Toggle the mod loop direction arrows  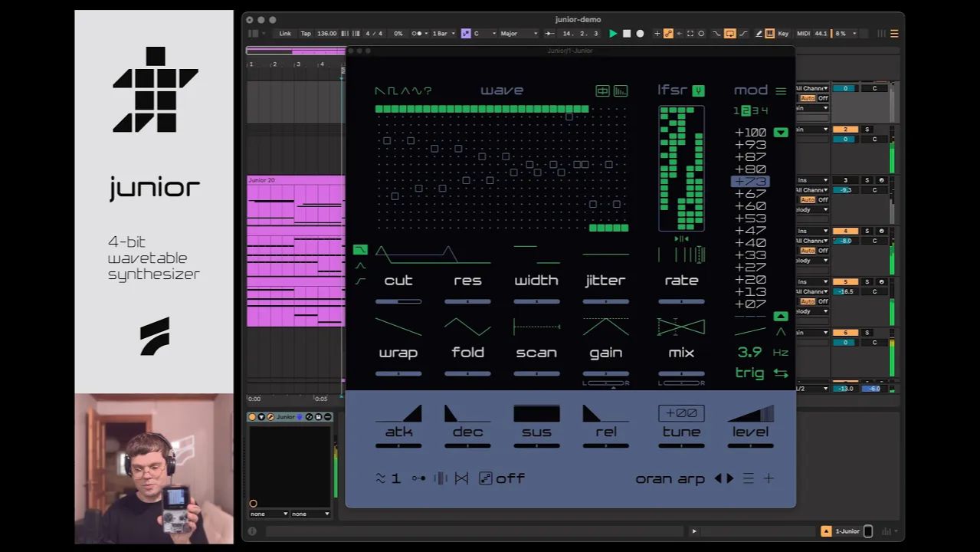click(781, 373)
